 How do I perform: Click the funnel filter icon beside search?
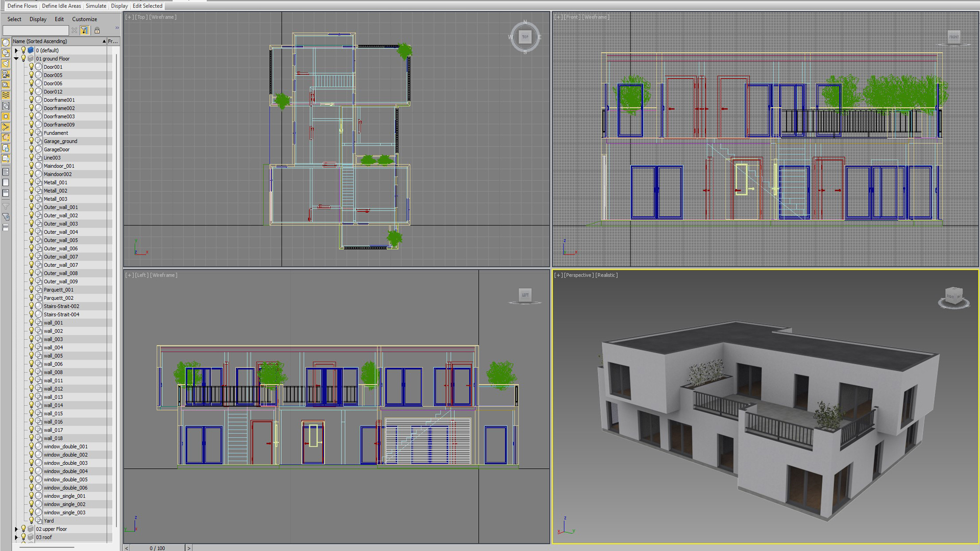coord(84,31)
